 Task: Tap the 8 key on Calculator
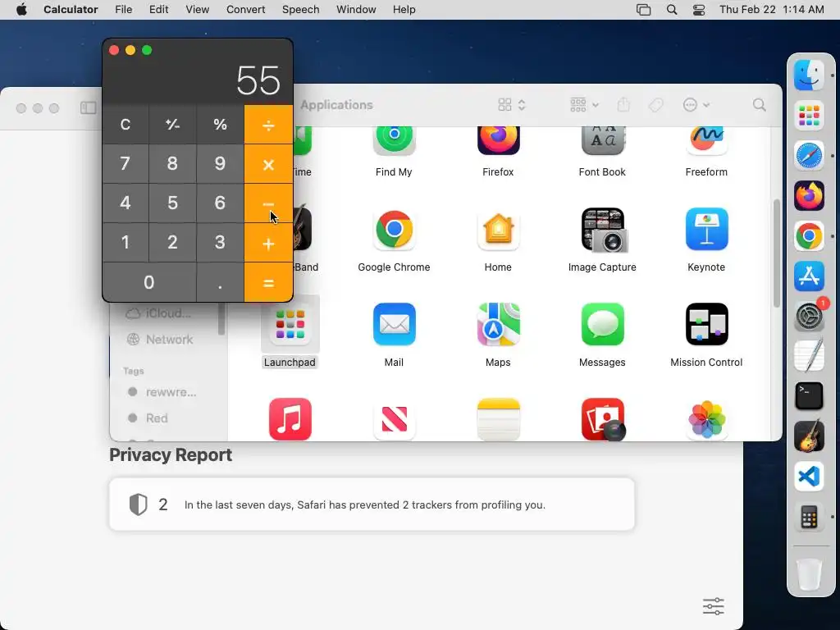coord(172,164)
